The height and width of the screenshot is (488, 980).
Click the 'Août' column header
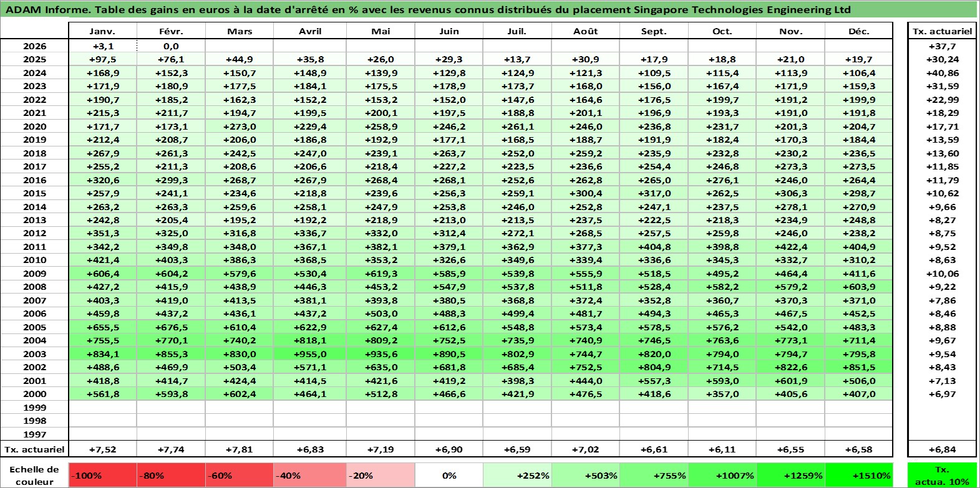(585, 31)
